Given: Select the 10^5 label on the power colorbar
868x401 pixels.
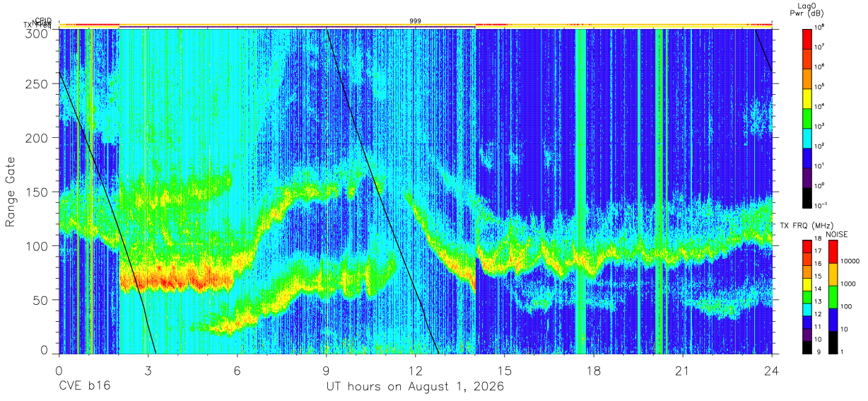Looking at the screenshot, I should tap(819, 87).
